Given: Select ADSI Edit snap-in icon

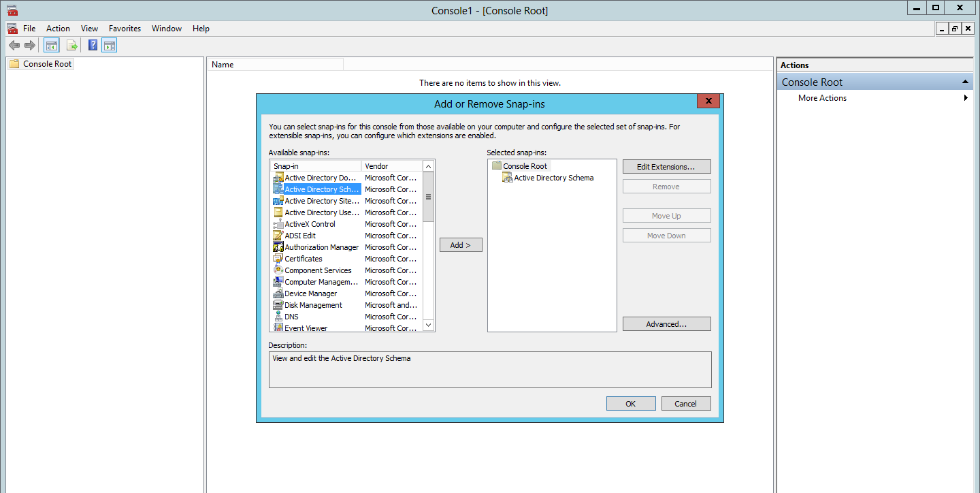Looking at the screenshot, I should click(x=278, y=236).
